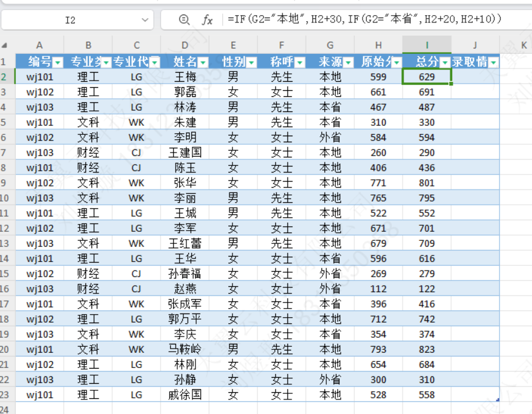Select cell with name 赵燕
Image resolution: width=532 pixels, height=414 pixels.
pyautogui.click(x=185, y=289)
